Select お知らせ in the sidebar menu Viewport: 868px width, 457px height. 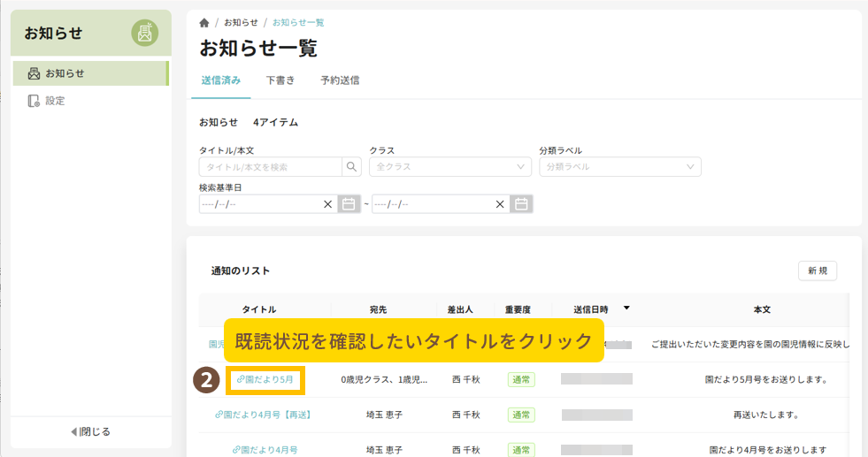click(65, 73)
